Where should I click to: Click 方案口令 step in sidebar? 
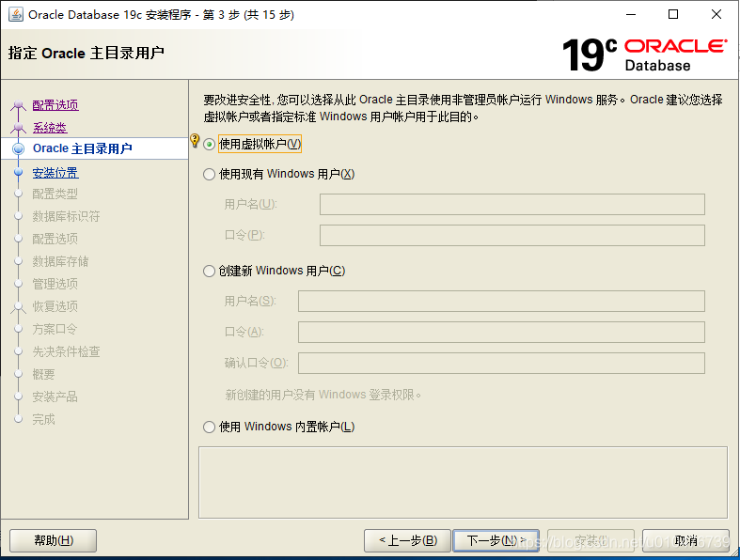pos(55,329)
